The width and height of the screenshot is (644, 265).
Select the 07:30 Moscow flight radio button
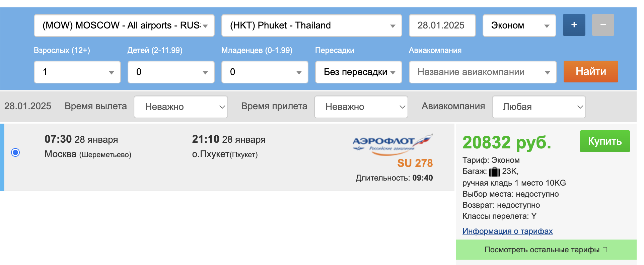point(15,153)
